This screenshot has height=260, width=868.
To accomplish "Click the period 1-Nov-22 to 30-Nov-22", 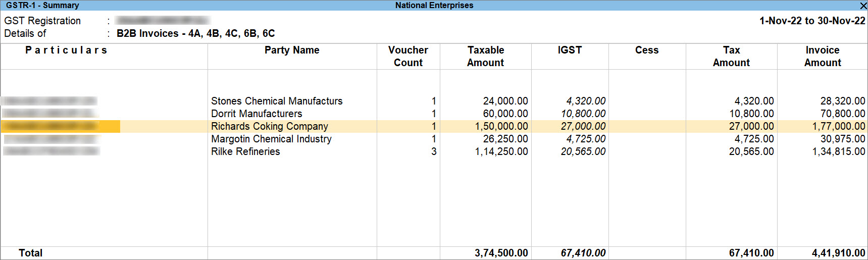I will [x=812, y=21].
